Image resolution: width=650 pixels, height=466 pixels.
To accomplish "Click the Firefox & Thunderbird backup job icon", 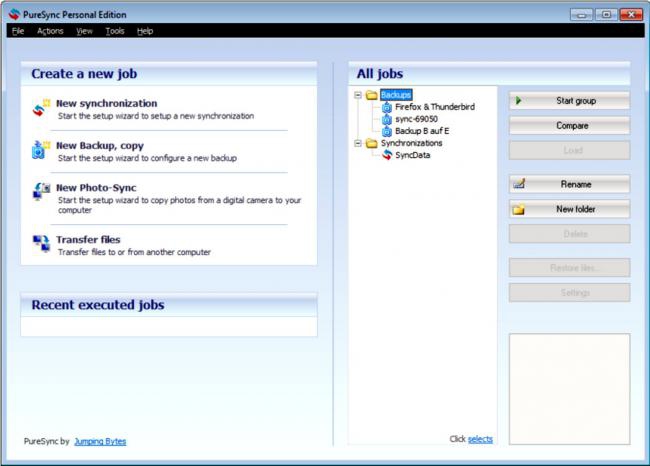I will tap(387, 107).
